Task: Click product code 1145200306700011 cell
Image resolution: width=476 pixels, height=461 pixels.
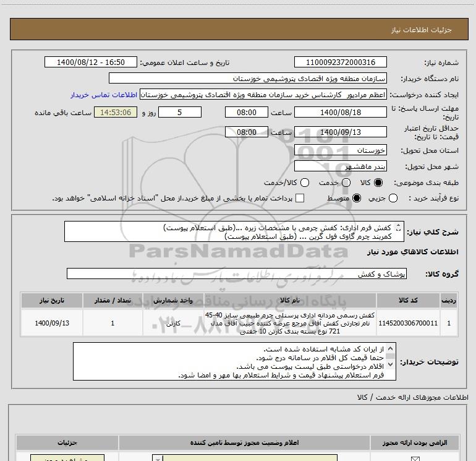Action: tap(408, 323)
